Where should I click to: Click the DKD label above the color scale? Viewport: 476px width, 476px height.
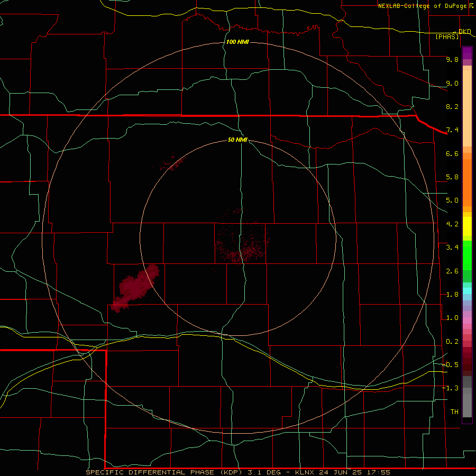tap(465, 31)
